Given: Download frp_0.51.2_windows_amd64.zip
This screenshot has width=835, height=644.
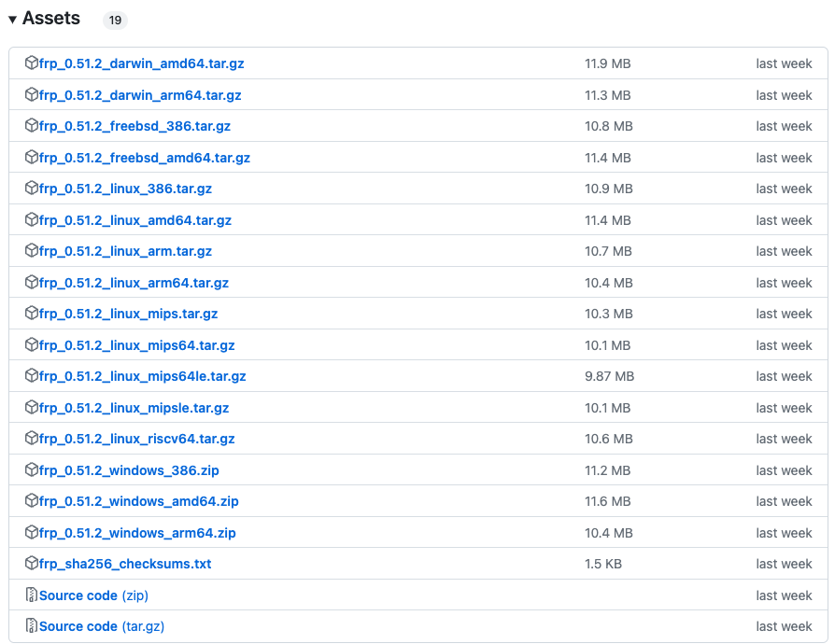Looking at the screenshot, I should coord(139,502).
